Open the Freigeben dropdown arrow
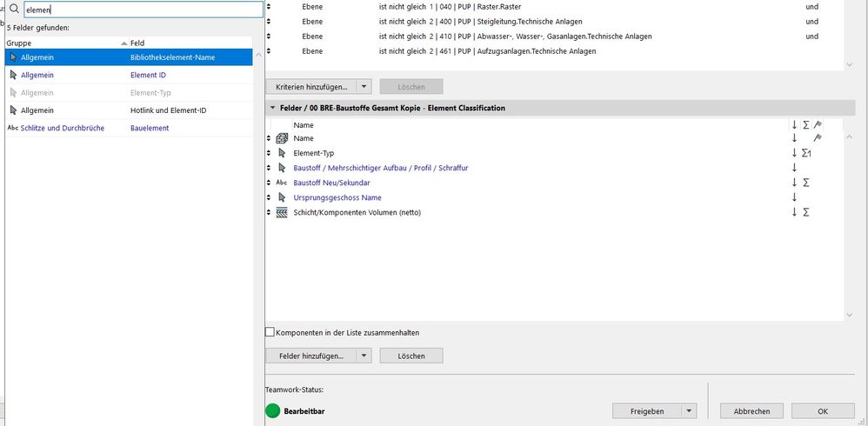The width and height of the screenshot is (868, 426). (689, 411)
